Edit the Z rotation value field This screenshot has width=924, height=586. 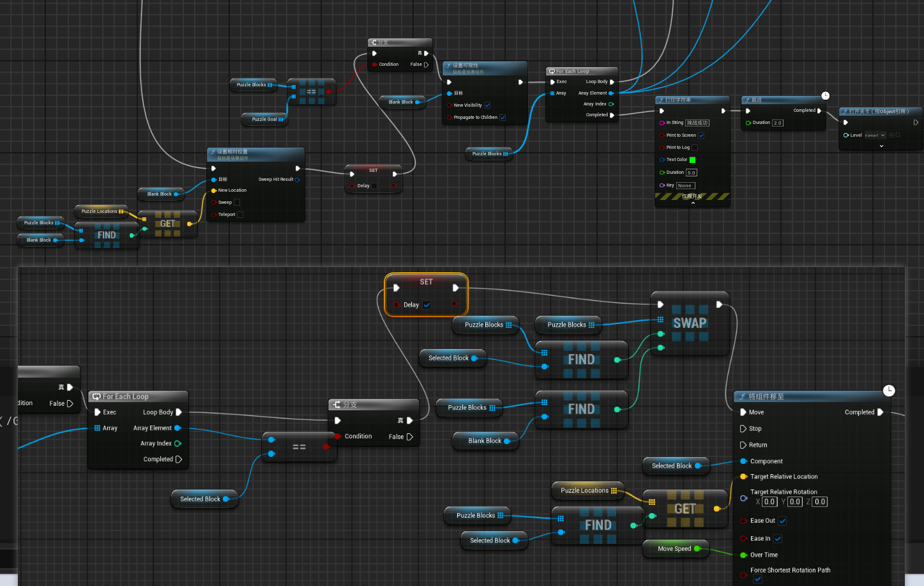coord(820,502)
